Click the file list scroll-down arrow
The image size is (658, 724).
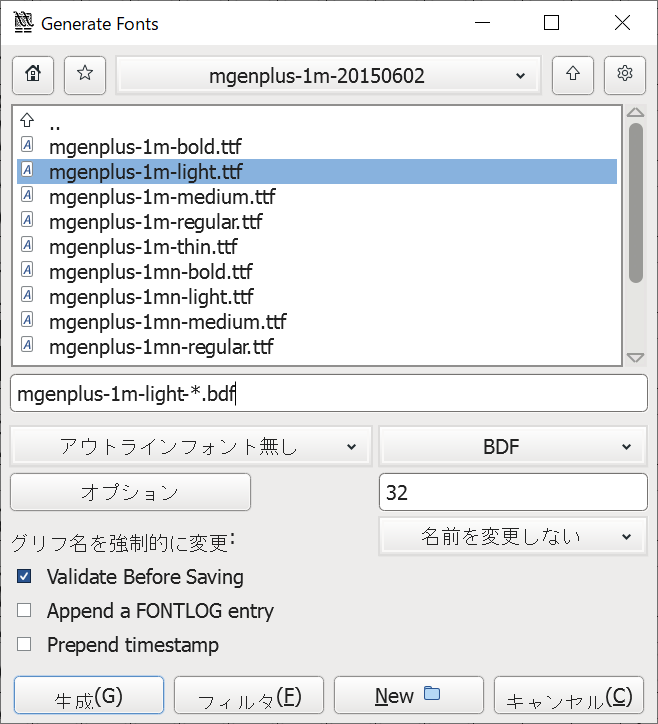(x=636, y=357)
